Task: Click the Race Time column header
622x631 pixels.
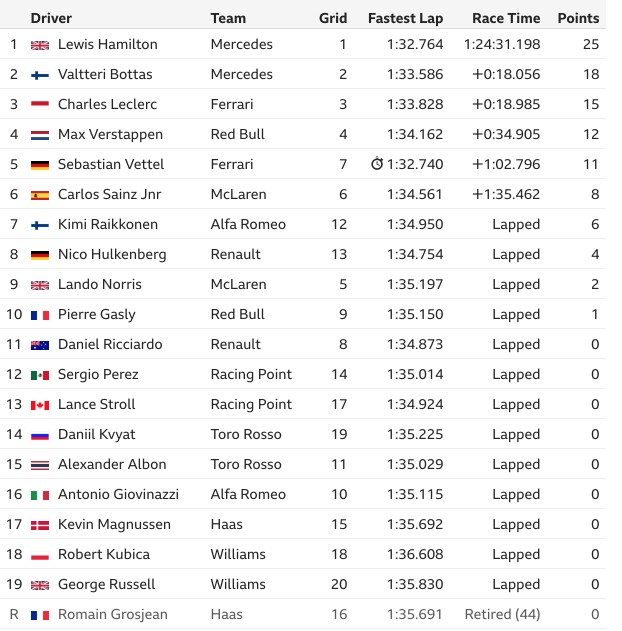Action: 506,18
